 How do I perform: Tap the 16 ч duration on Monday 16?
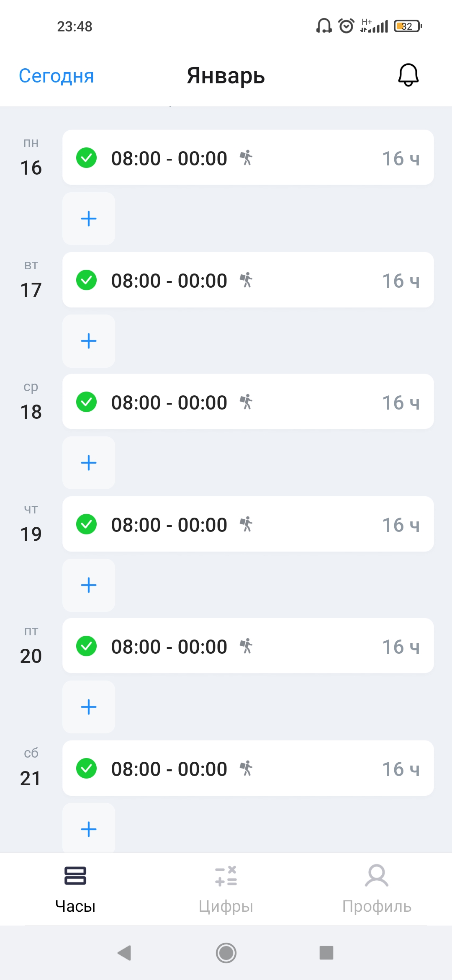401,159
